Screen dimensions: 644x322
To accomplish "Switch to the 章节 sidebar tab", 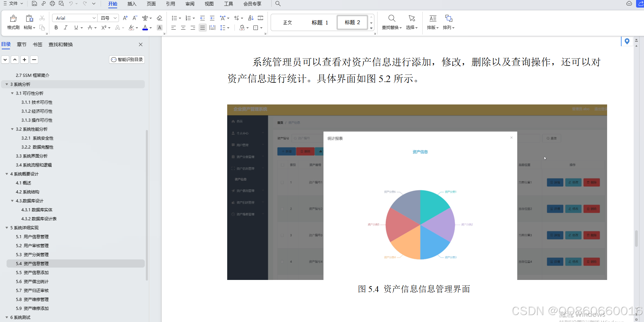I will pos(22,44).
